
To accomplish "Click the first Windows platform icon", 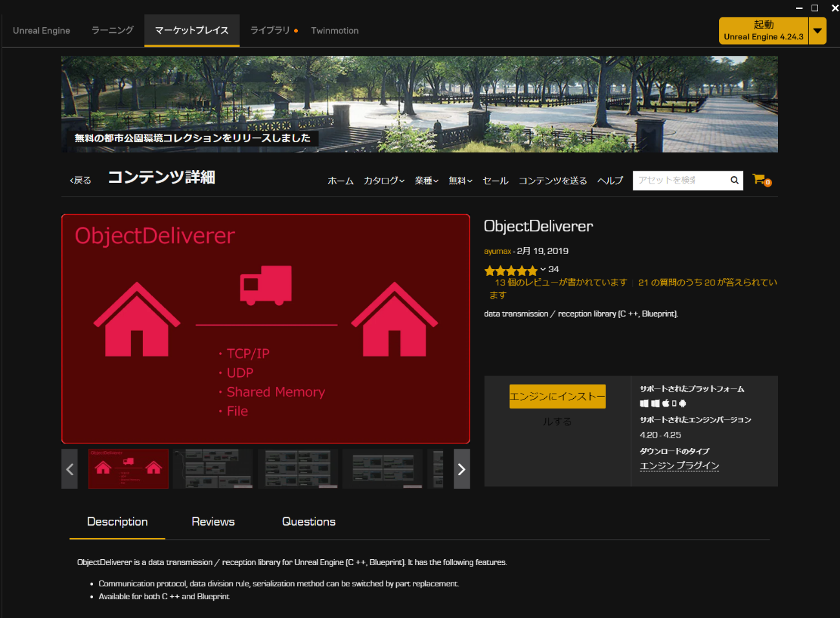I will 644,403.
